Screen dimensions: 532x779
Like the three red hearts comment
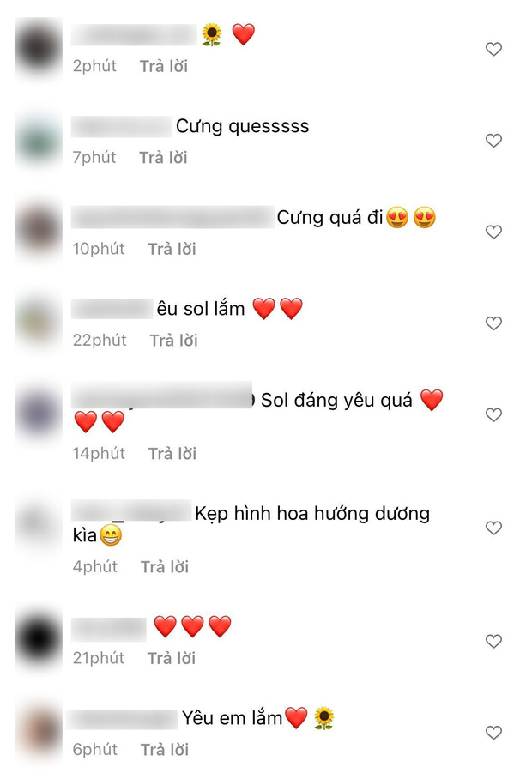click(x=493, y=641)
